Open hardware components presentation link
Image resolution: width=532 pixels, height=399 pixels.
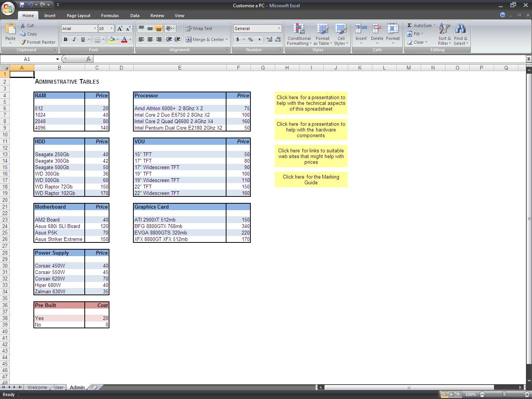311,130
